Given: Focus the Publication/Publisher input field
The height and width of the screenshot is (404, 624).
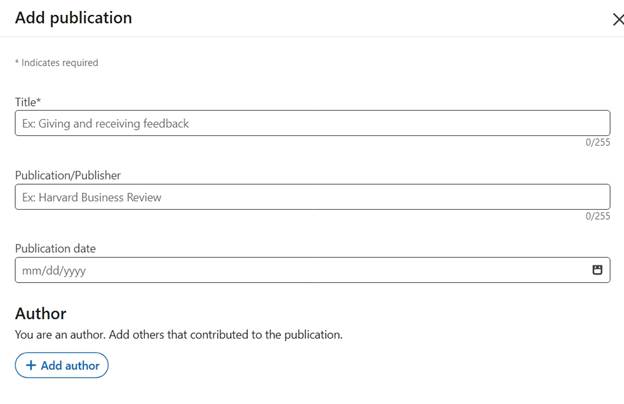Looking at the screenshot, I should [x=312, y=197].
